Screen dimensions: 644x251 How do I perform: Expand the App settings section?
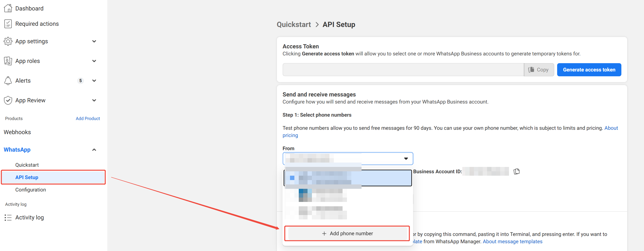coord(94,41)
